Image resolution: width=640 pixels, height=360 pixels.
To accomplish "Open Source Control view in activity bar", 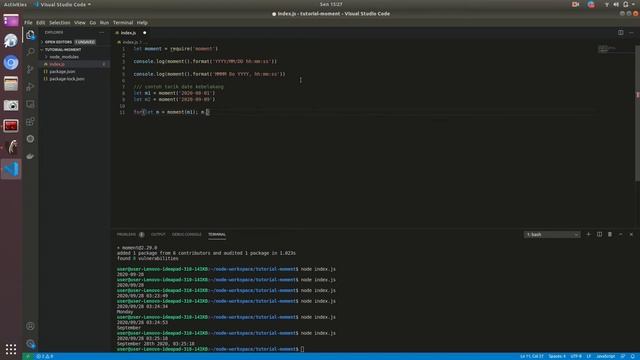I will tap(30, 69).
